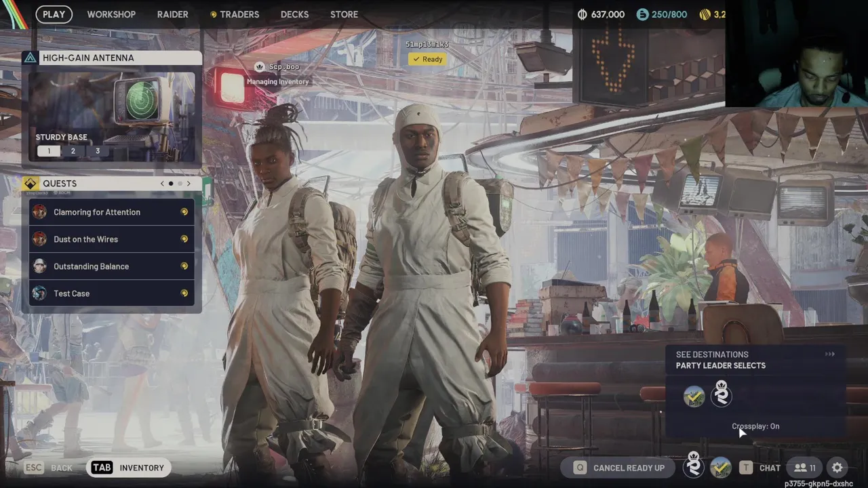The width and height of the screenshot is (868, 488).
Task: Click PARTY LEADER SELECTS label
Action: coord(720,365)
